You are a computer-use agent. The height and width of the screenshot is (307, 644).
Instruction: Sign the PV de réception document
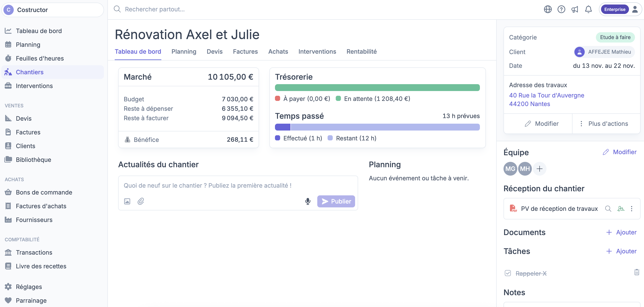(621, 209)
